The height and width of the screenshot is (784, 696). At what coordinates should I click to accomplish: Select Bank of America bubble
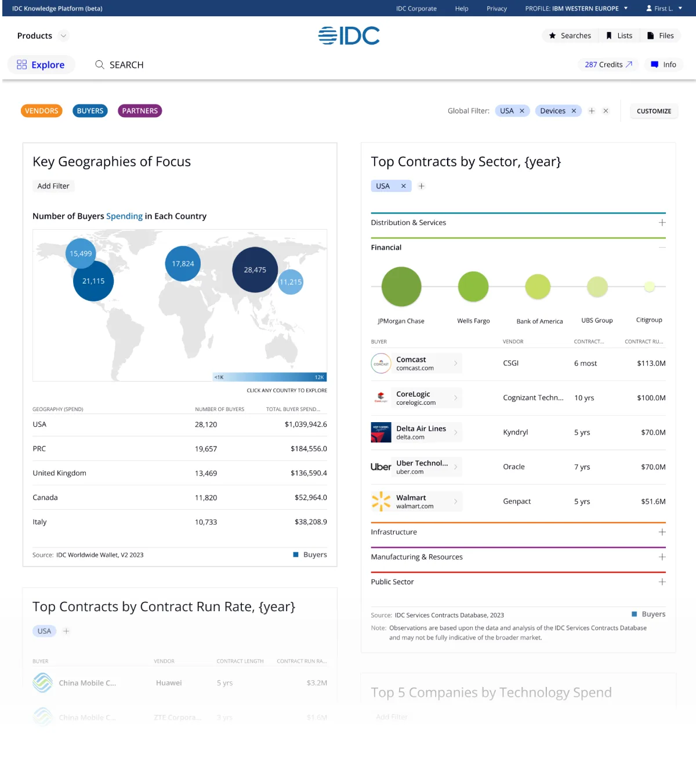[x=538, y=286]
